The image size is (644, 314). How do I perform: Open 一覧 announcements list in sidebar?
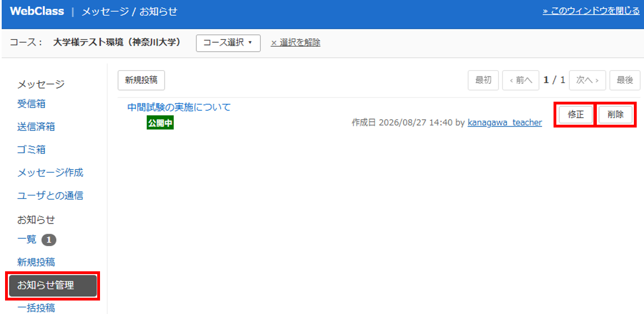[27, 240]
